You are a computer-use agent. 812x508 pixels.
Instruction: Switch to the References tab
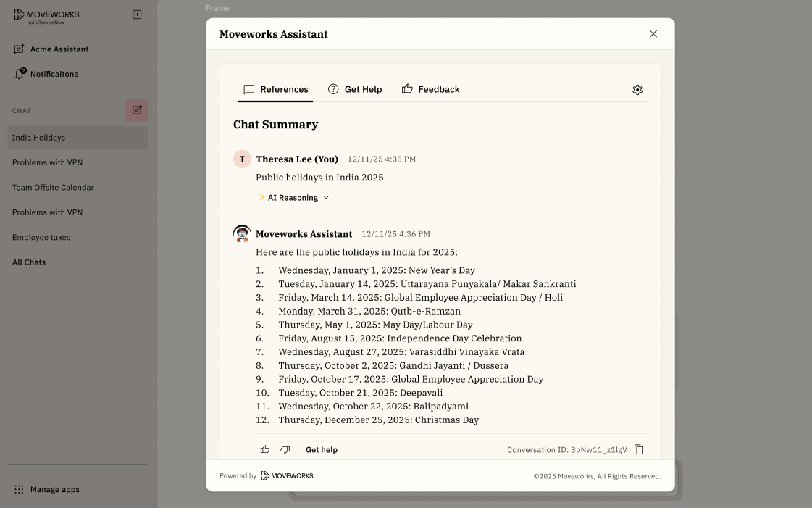point(275,90)
